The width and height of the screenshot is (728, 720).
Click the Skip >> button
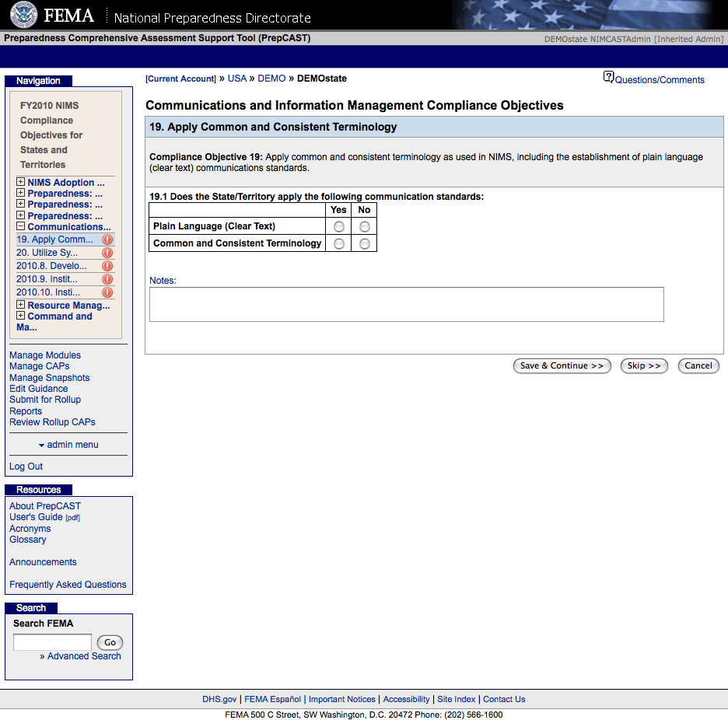tap(644, 365)
